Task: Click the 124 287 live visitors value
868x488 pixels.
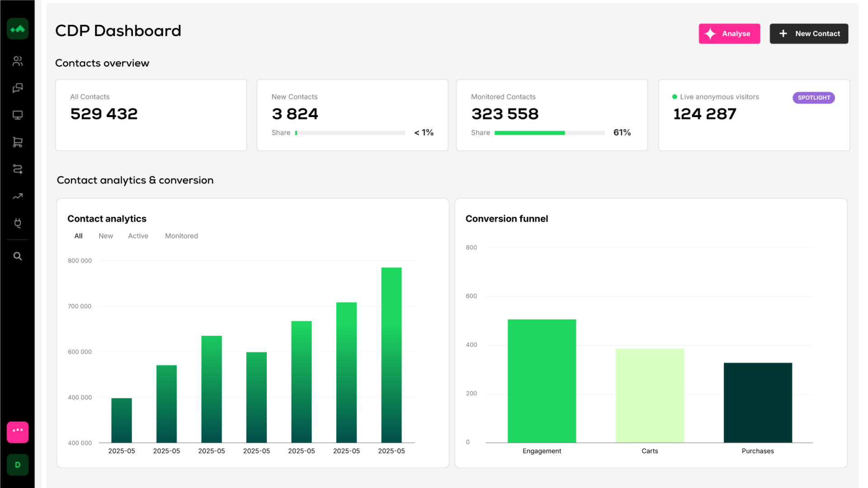Action: tap(704, 114)
